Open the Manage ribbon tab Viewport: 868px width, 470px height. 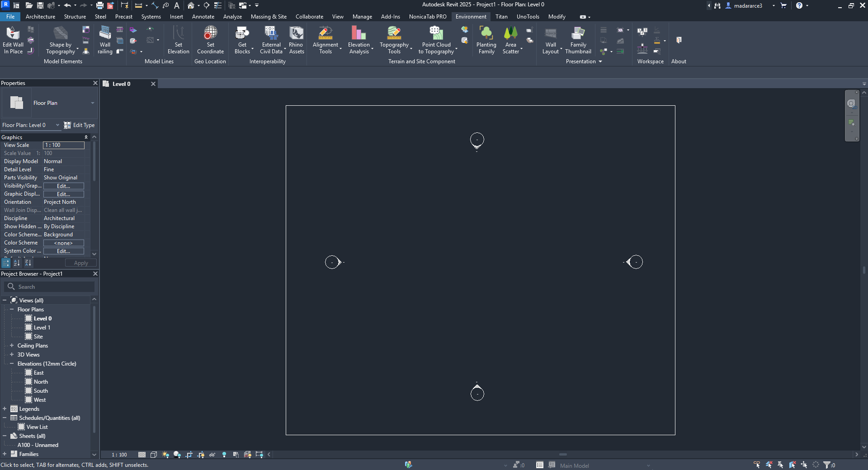pyautogui.click(x=362, y=17)
